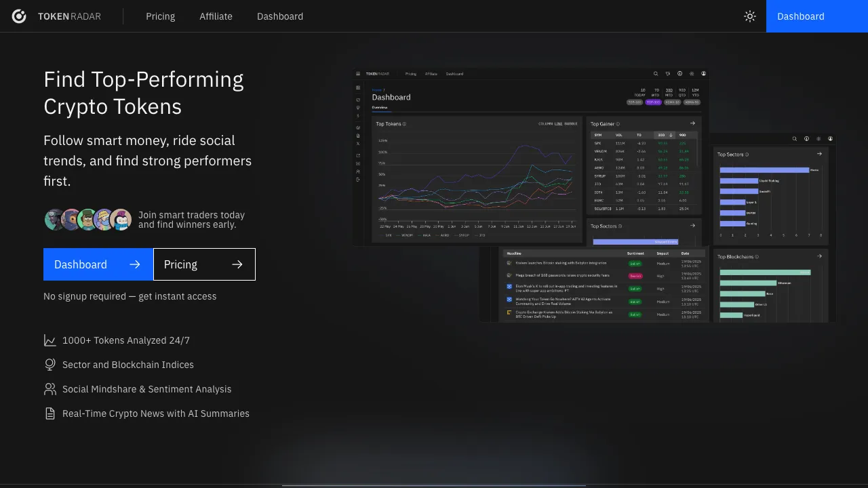Switch to the Overview tab in the dashboard
This screenshot has width=868, height=488.
tap(379, 107)
